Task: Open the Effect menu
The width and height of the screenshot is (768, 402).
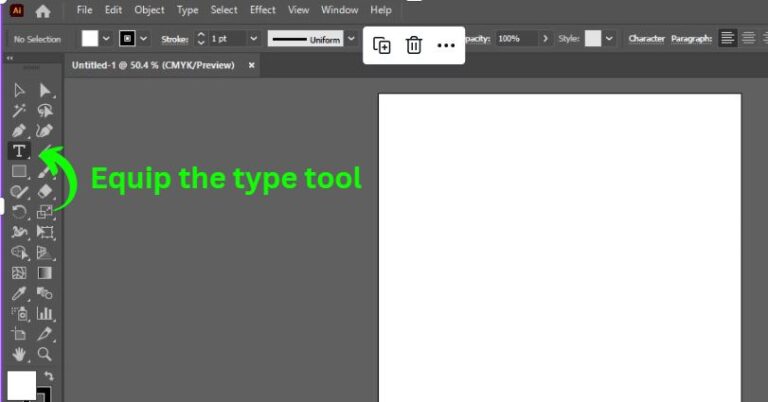Action: 263,10
